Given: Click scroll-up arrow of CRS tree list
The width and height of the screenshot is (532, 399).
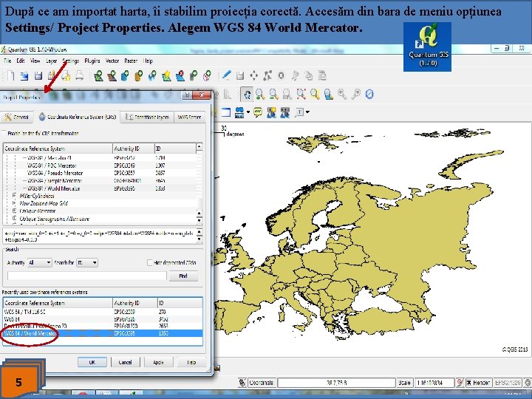Looking at the screenshot, I should (x=199, y=147).
